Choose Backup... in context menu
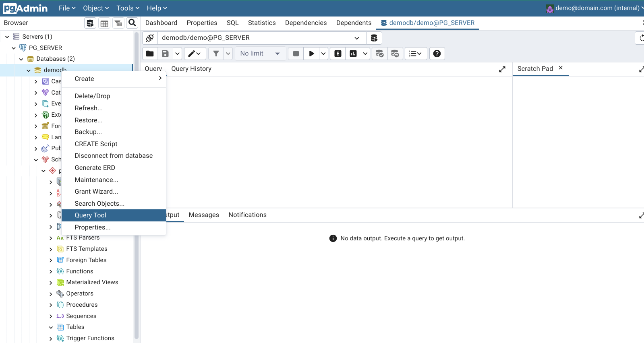The width and height of the screenshot is (644, 343). [x=114, y=132]
